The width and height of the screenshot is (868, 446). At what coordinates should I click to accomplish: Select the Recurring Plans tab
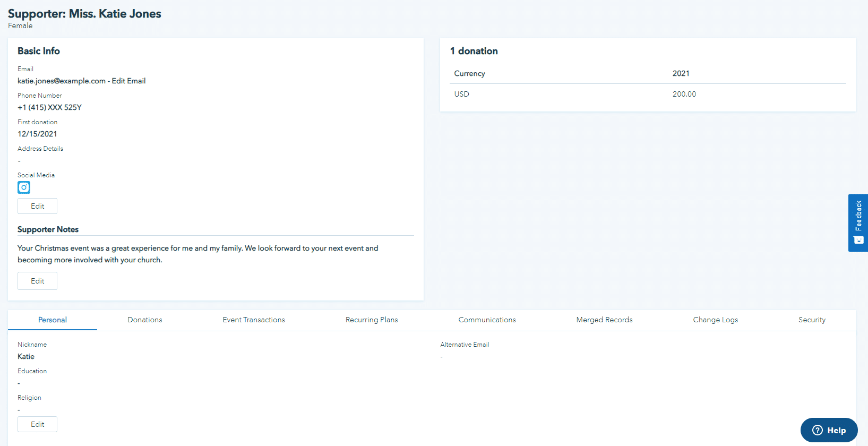click(372, 320)
